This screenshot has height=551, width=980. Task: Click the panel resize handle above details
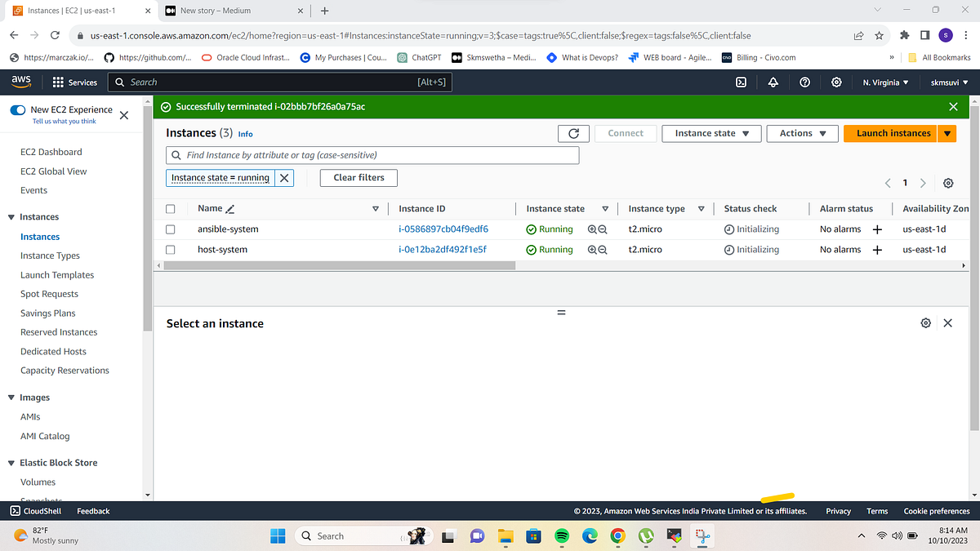coord(561,312)
